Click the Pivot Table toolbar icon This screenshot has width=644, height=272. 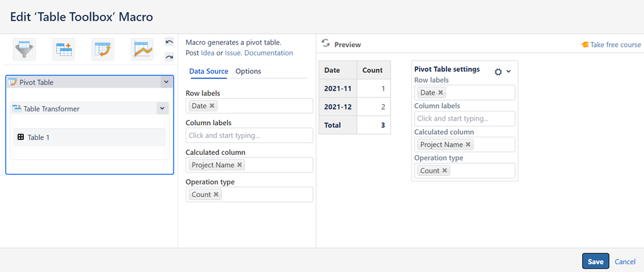coord(102,49)
